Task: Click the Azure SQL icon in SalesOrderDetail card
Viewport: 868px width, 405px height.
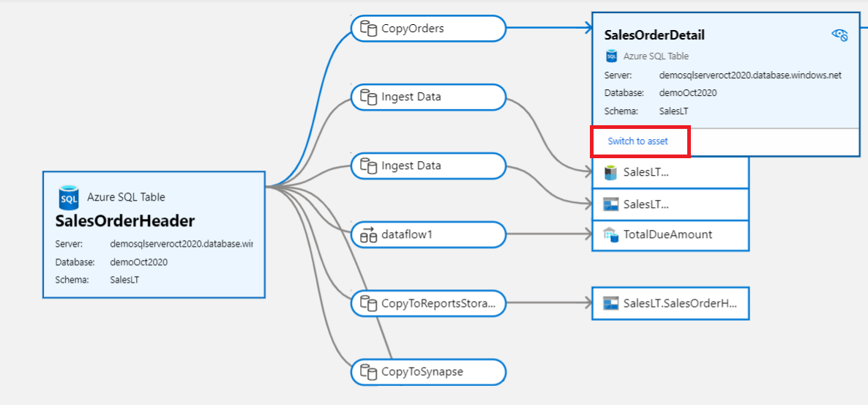Action: tap(612, 56)
